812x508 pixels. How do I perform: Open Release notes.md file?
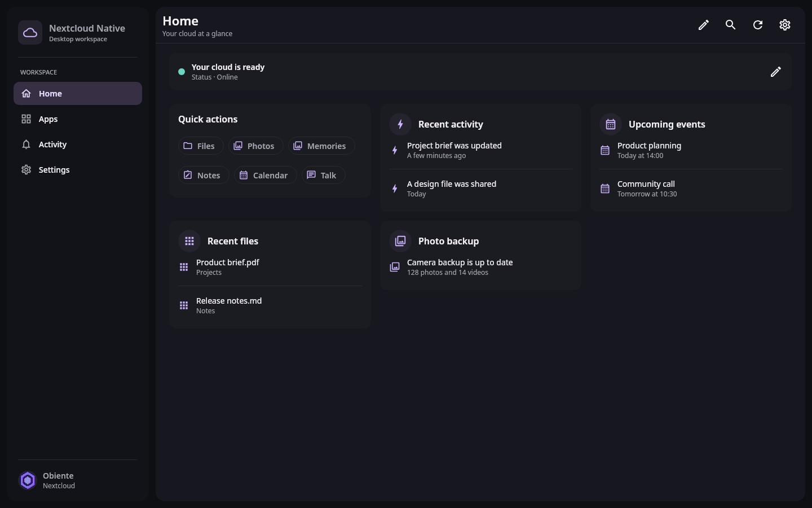tap(270, 305)
